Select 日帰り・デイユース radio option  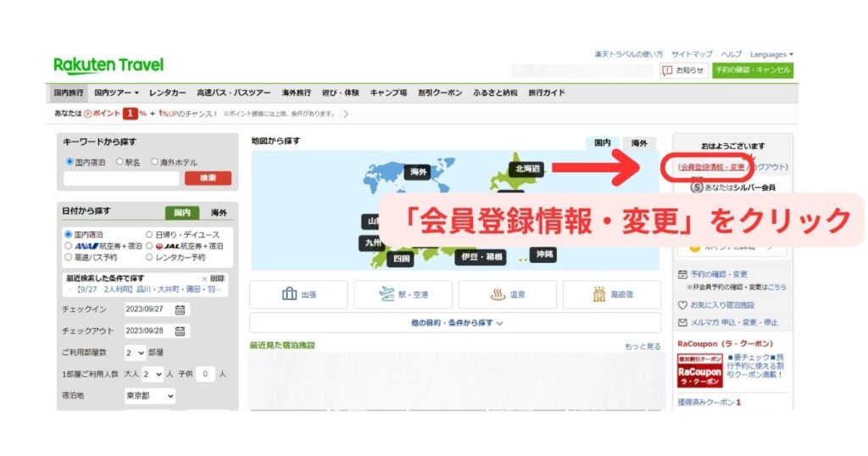pyautogui.click(x=149, y=234)
